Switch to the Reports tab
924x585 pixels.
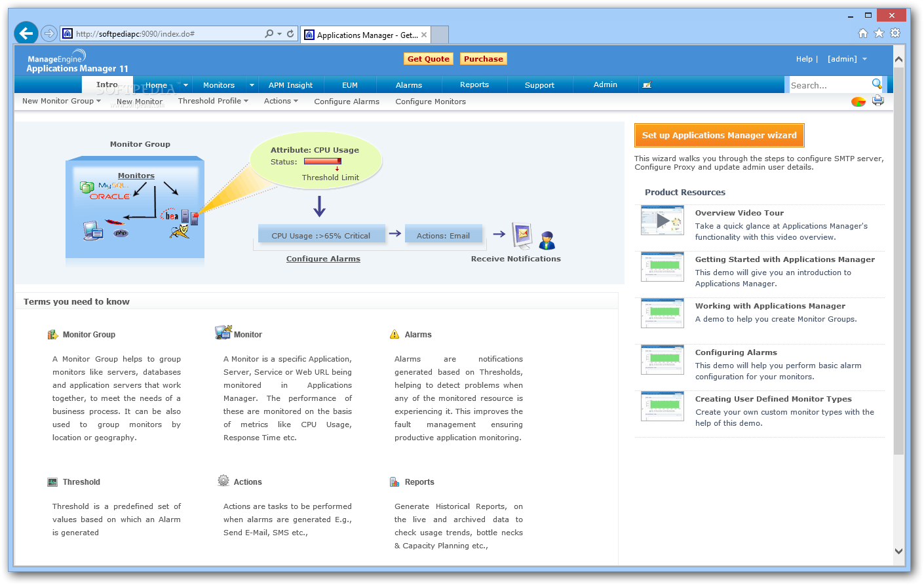(x=474, y=85)
